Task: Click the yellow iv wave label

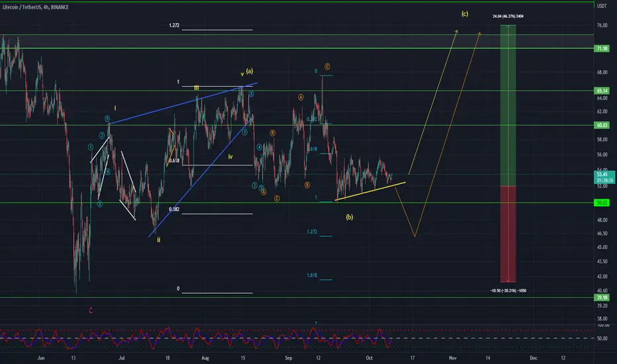Action: (230, 157)
